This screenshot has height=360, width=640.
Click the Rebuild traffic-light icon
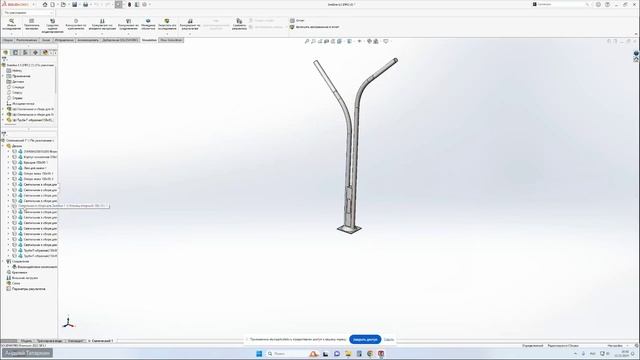point(130,4)
